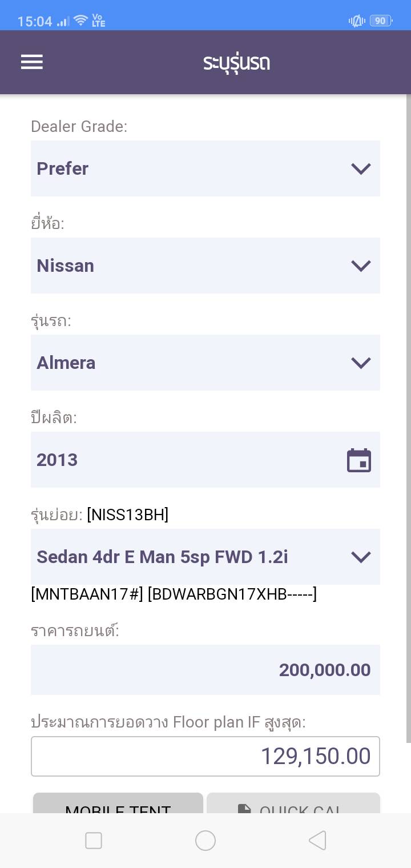This screenshot has height=868, width=411.
Task: Tap the vibrate mode status icon
Action: (357, 21)
